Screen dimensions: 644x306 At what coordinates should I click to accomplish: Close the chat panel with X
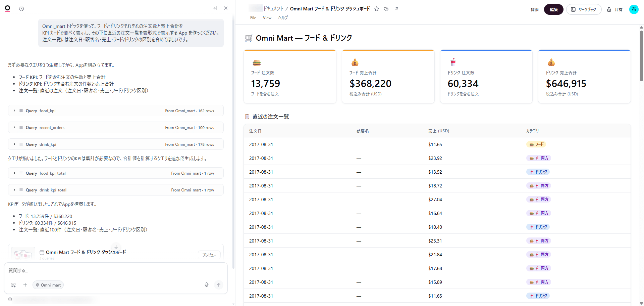coord(226,8)
